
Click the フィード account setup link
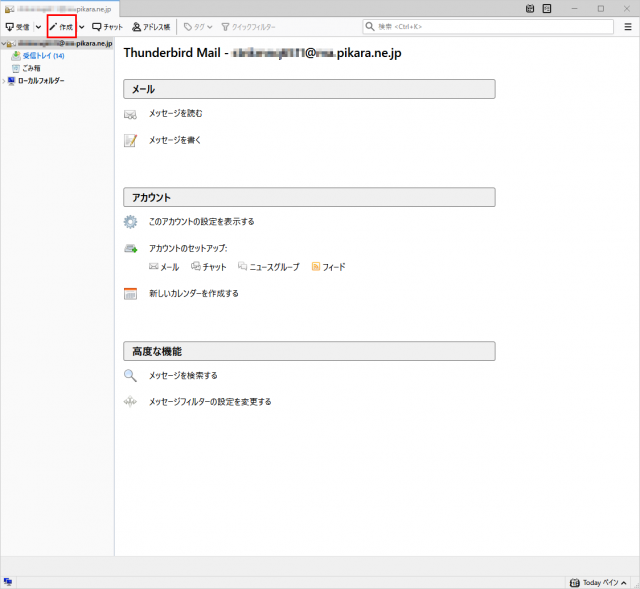click(334, 267)
